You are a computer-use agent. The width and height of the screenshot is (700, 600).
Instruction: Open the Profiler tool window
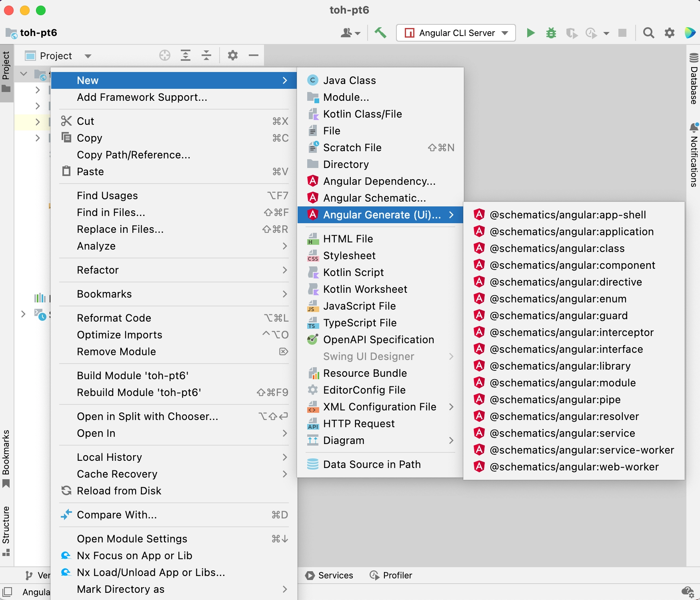click(391, 575)
